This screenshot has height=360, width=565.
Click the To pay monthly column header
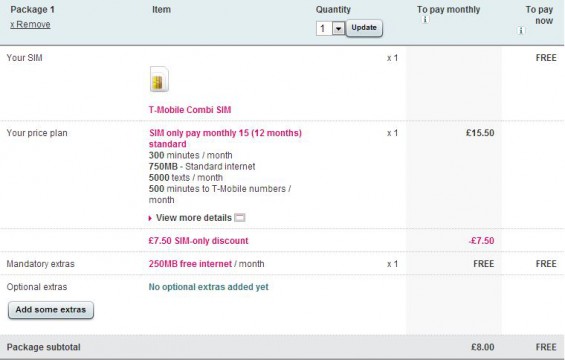tap(449, 10)
